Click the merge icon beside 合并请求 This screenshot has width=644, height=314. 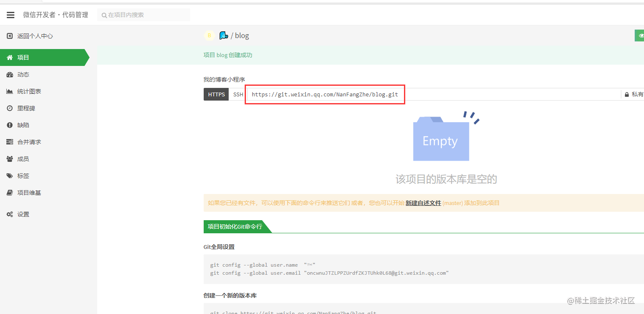[10, 142]
